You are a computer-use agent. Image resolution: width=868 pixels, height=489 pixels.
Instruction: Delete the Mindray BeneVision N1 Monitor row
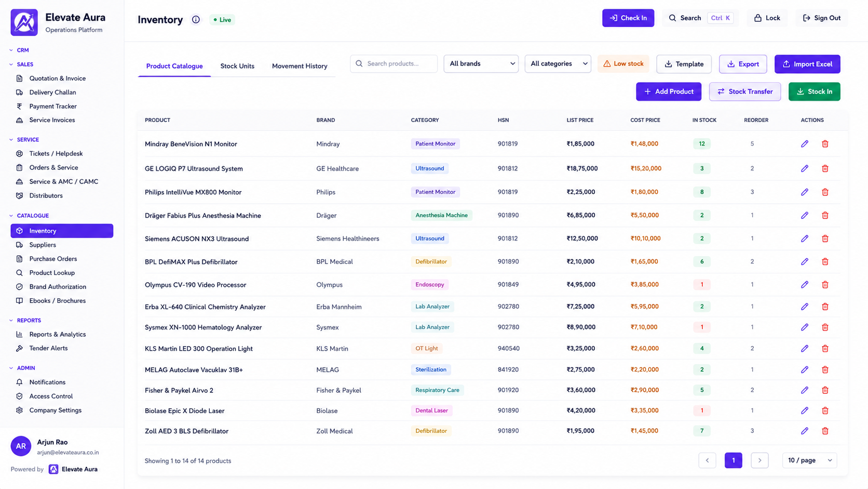pyautogui.click(x=825, y=144)
